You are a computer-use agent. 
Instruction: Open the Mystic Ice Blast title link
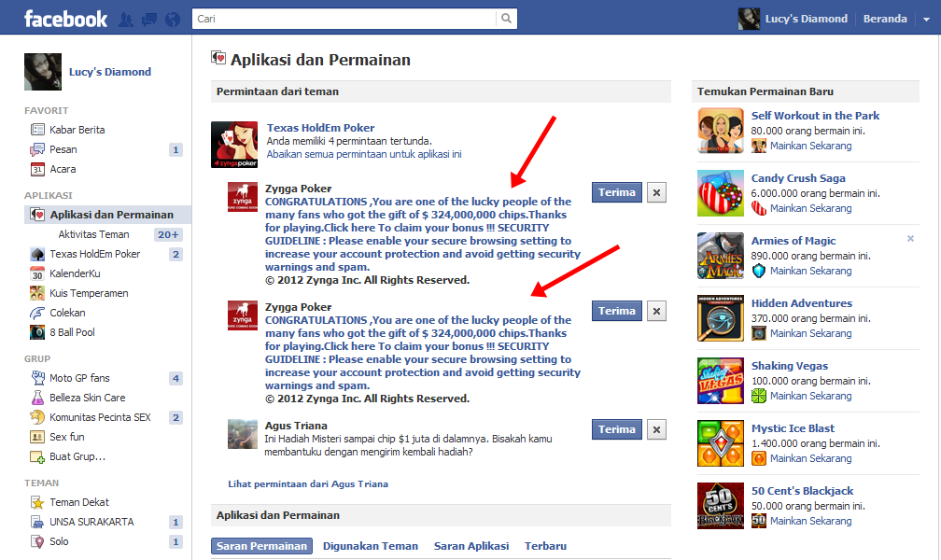(x=793, y=428)
